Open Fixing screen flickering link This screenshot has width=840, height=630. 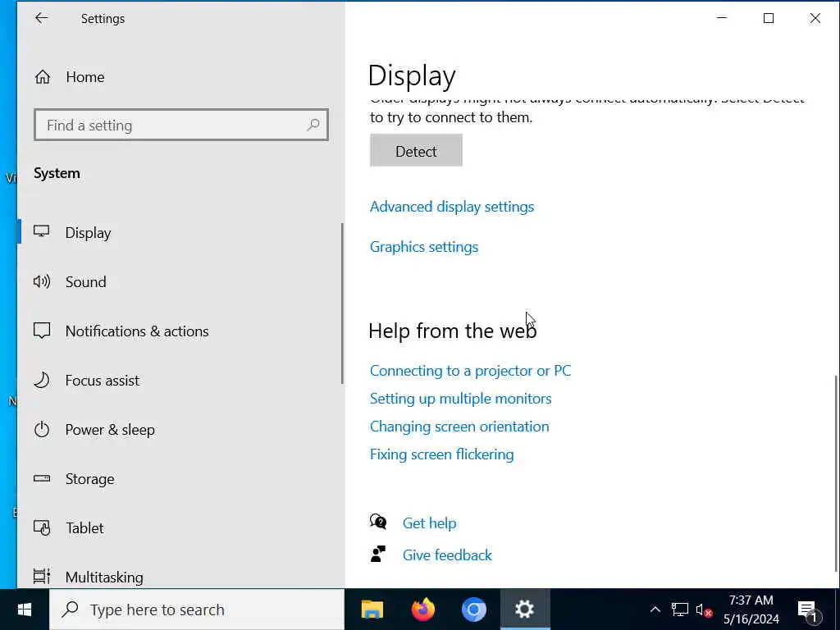click(x=441, y=454)
